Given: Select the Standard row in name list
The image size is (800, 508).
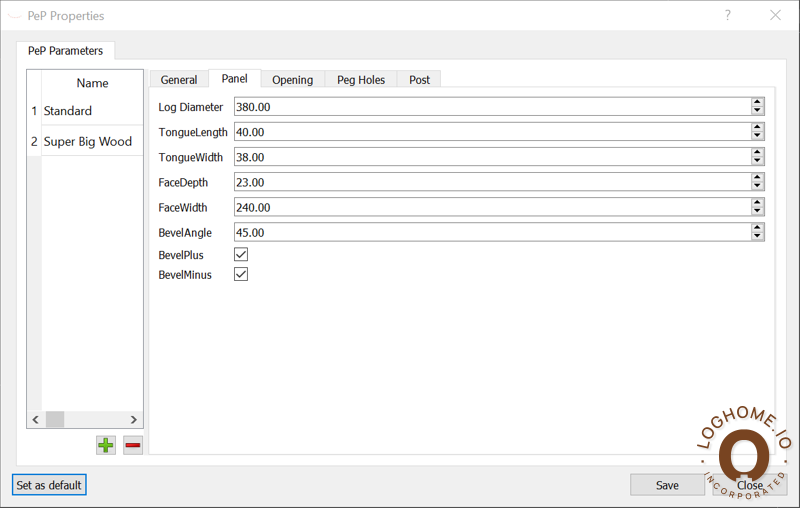Looking at the screenshot, I should click(92, 111).
